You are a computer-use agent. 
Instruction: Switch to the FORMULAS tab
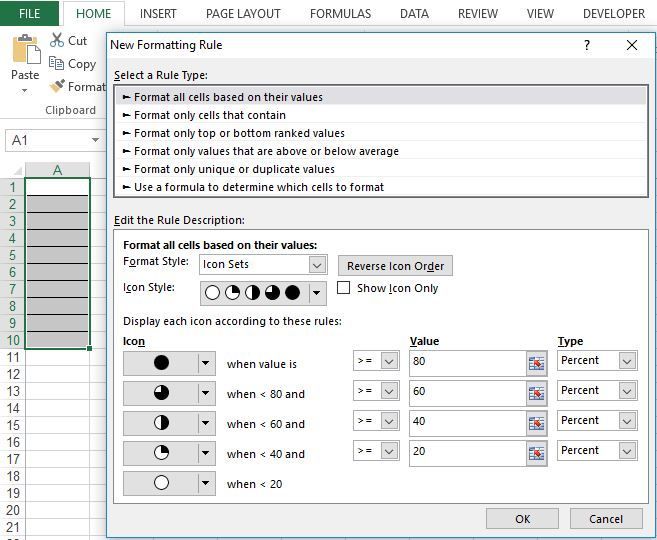pyautogui.click(x=341, y=14)
